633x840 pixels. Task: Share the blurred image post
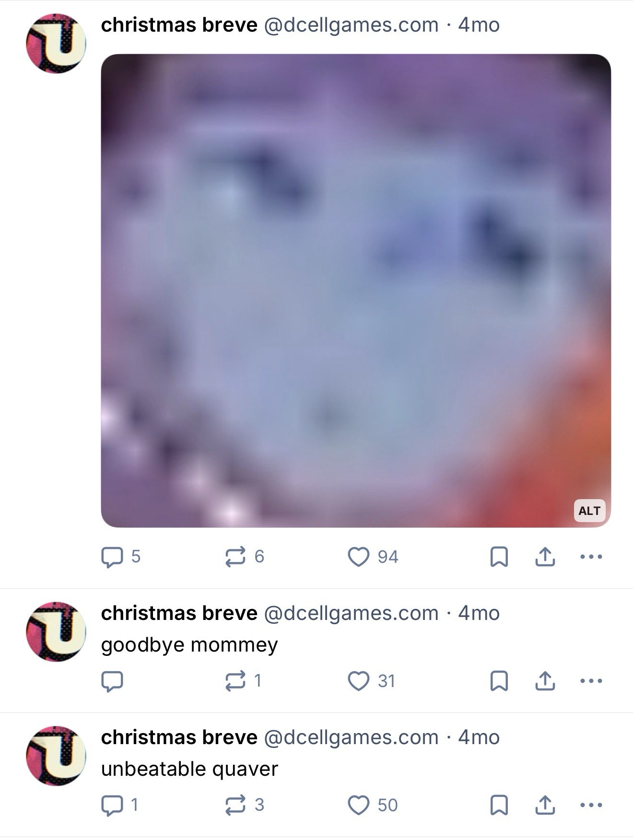click(545, 557)
